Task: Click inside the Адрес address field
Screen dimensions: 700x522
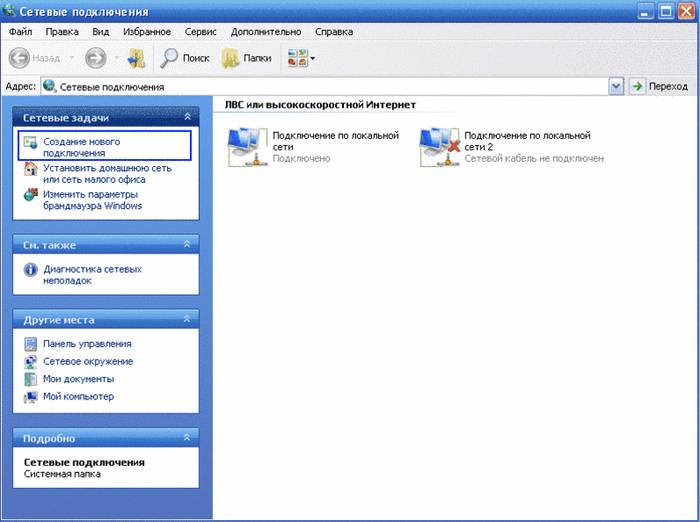Action: coord(330,87)
